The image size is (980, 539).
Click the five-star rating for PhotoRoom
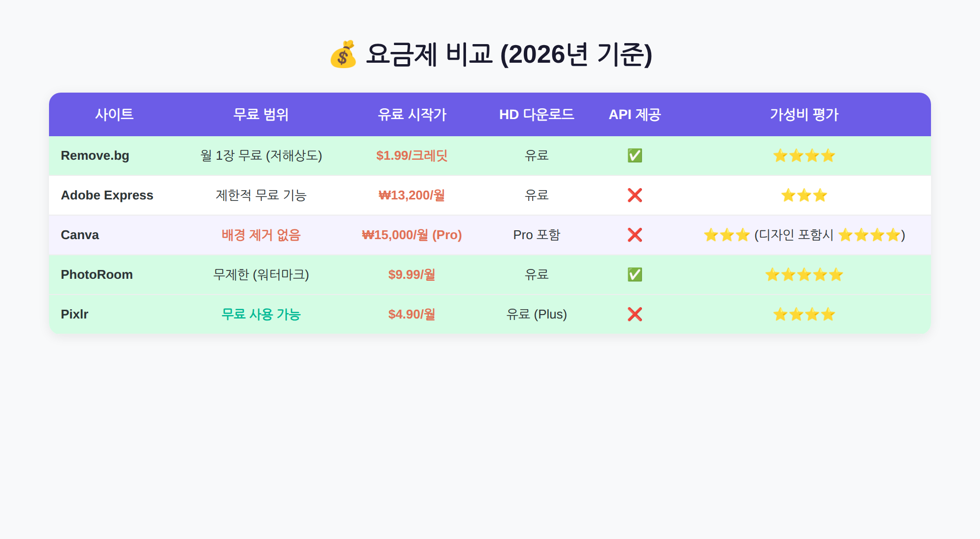click(x=804, y=274)
